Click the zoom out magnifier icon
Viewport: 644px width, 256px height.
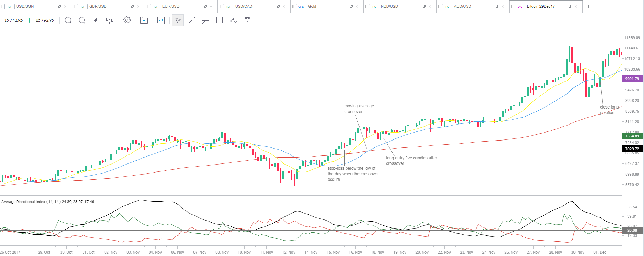(68, 21)
